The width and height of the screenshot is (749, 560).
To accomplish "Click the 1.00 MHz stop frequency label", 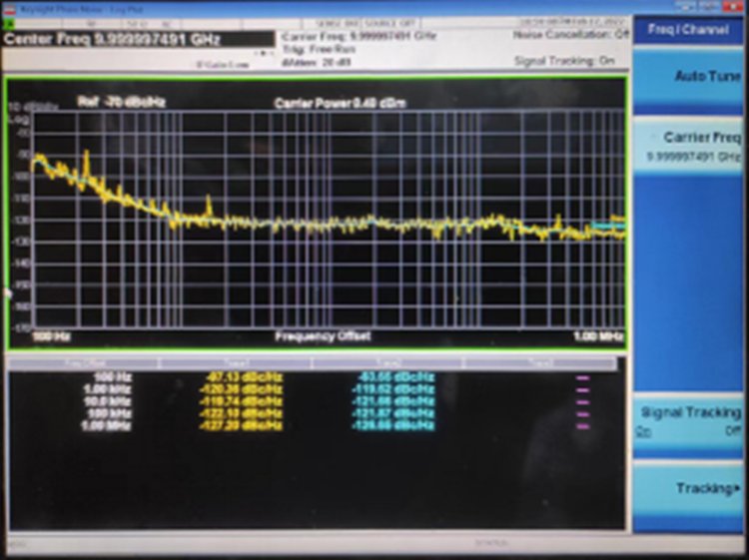I will [x=599, y=336].
